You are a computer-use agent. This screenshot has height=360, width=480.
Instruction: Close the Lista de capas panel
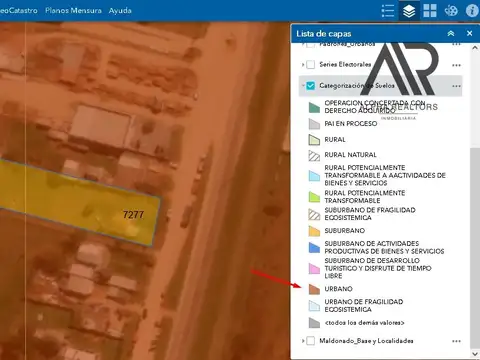pos(470,33)
